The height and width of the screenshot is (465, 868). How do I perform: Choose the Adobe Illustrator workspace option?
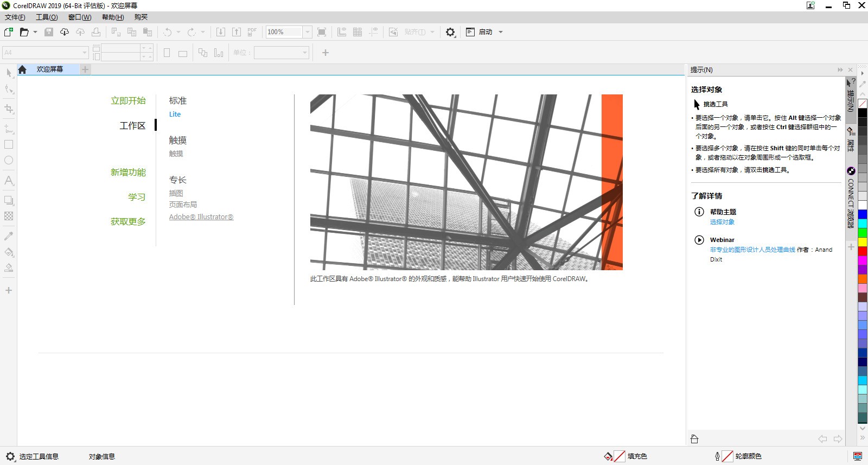(201, 217)
